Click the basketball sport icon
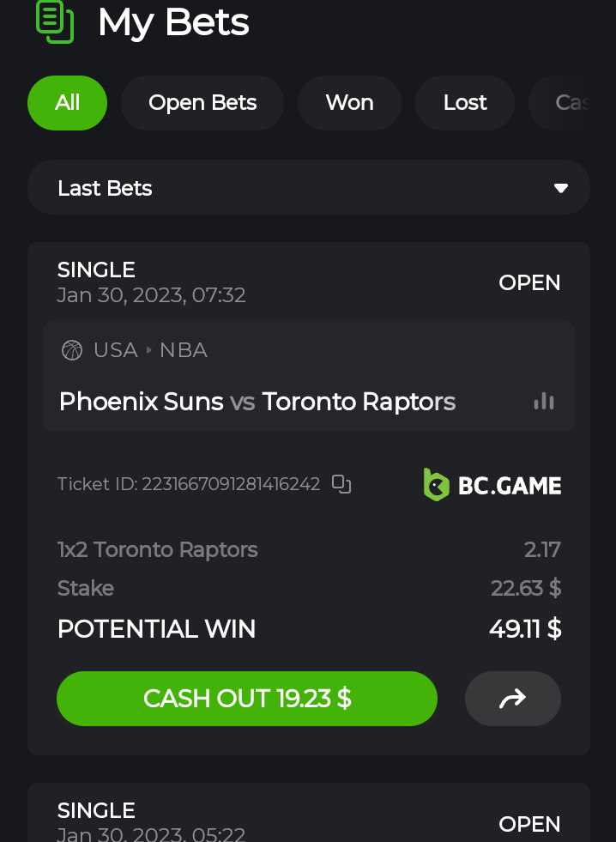The height and width of the screenshot is (842, 616). pos(72,350)
